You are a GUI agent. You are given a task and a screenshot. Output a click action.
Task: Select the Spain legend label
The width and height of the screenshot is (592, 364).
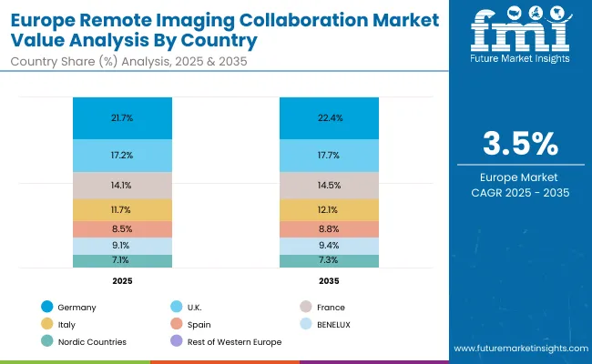(x=199, y=325)
